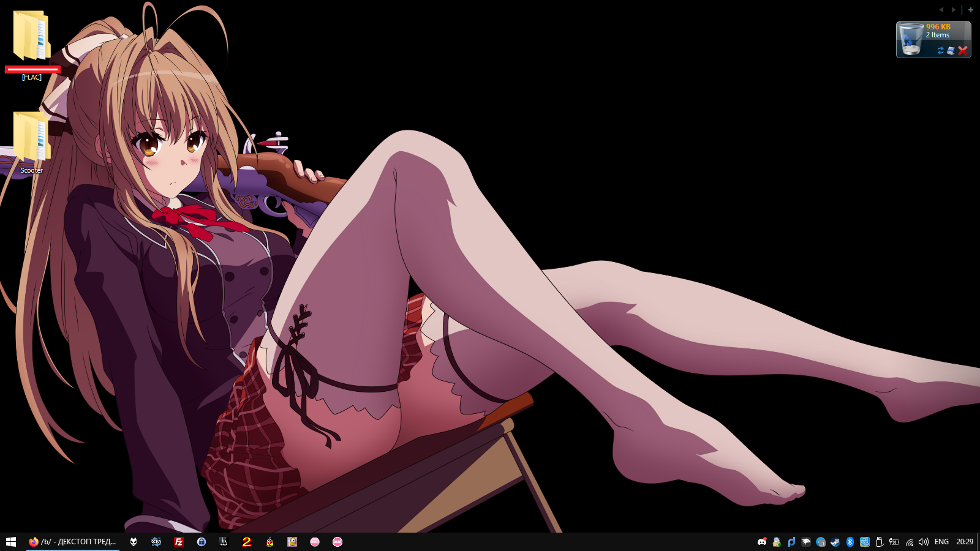Viewport: 980px width, 551px height.
Task: Open Bluetooth settings from the tray
Action: 850,542
